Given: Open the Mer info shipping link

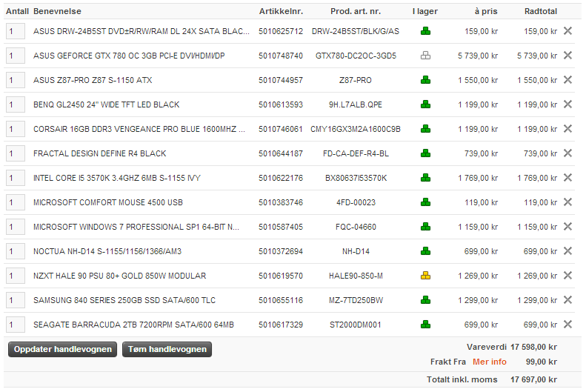Looking at the screenshot, I should click(x=489, y=362).
